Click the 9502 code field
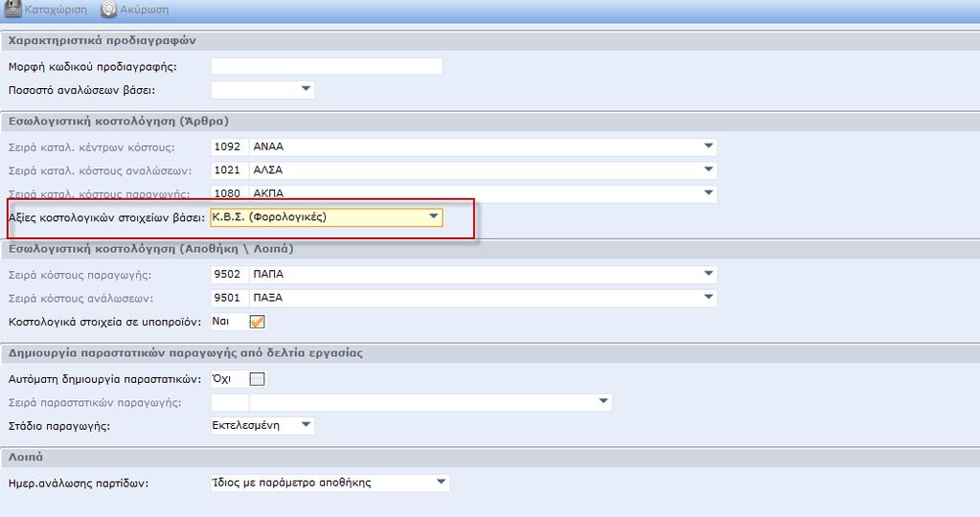Viewport: 980px width, 517px height. coord(229,274)
